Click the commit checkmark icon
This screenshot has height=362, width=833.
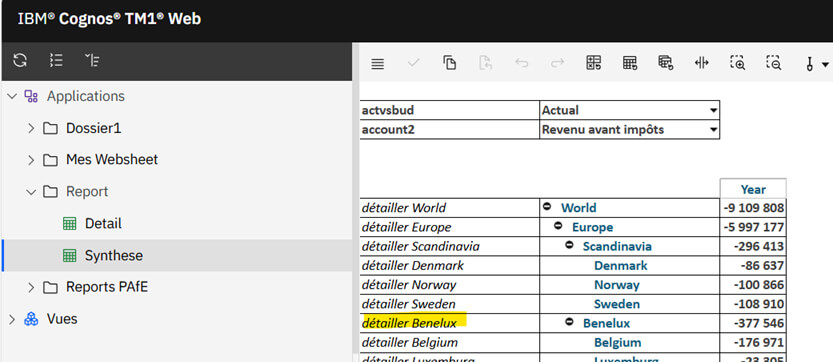[413, 63]
